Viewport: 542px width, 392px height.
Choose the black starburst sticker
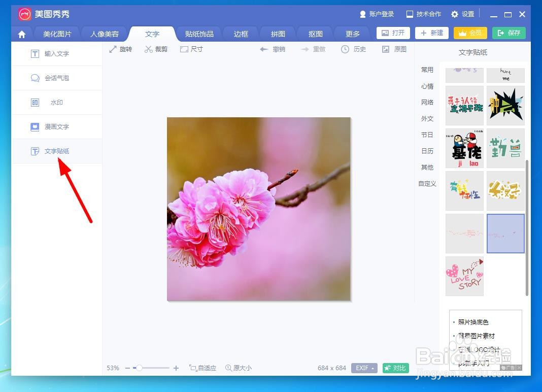[x=505, y=106]
